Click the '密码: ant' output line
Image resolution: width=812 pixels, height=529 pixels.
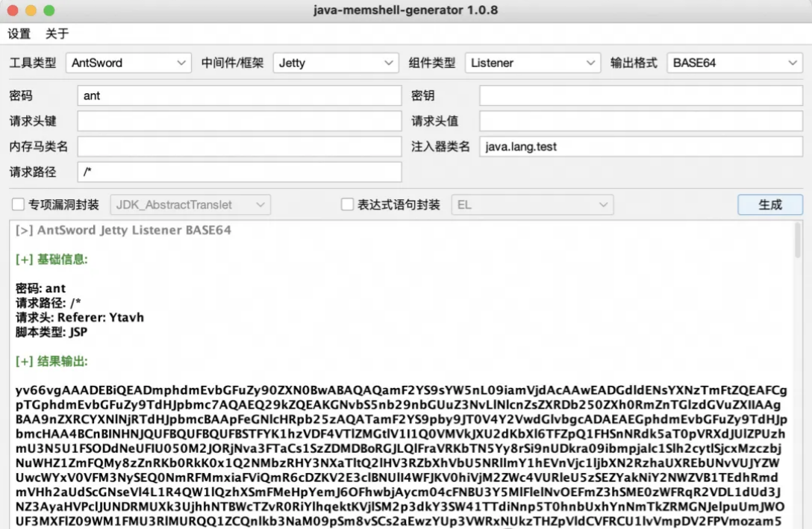40,288
